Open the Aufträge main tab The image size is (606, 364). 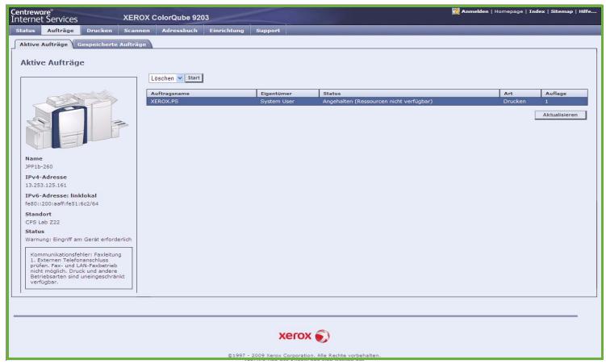61,31
